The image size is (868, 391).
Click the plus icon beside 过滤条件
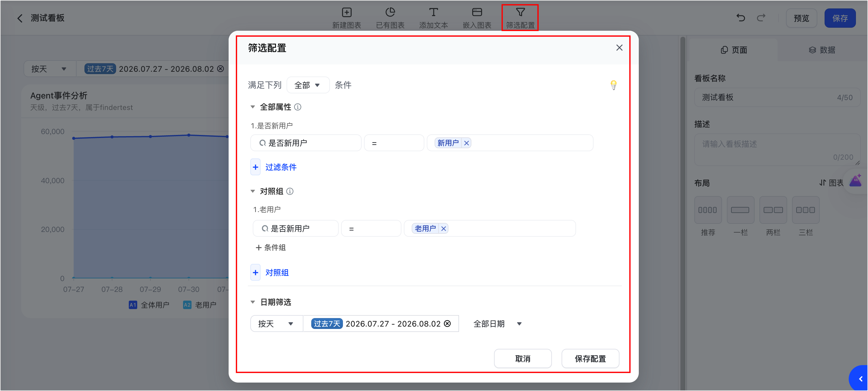255,167
